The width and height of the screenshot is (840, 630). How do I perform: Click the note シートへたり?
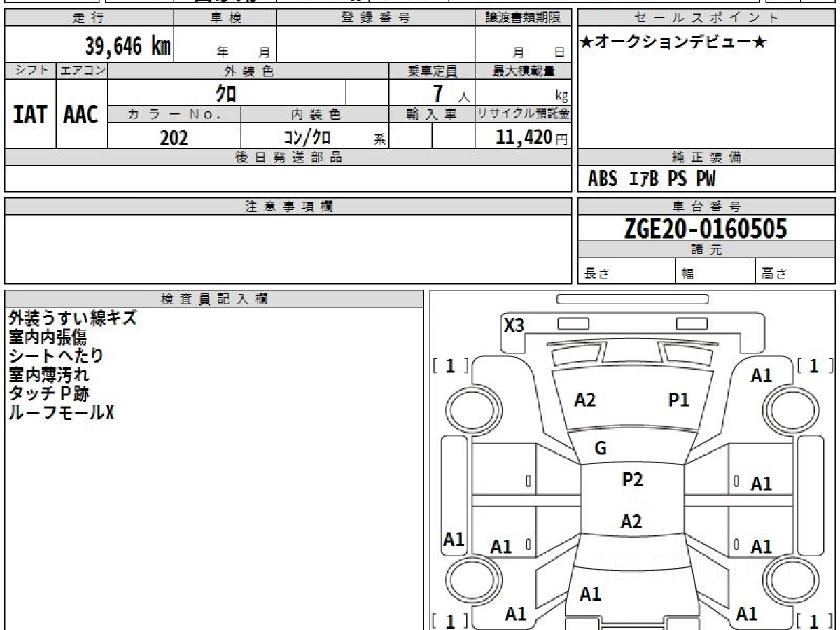(x=56, y=356)
